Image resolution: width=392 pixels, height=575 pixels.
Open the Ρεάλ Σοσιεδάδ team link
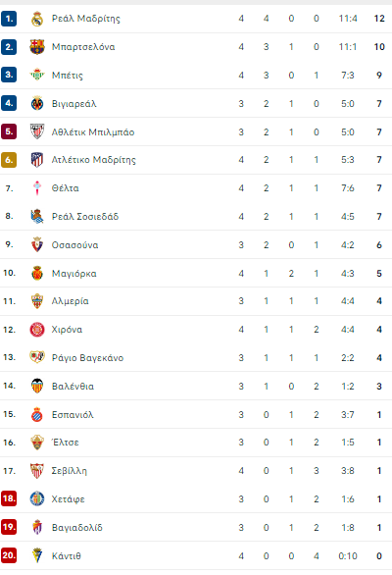pos(85,217)
